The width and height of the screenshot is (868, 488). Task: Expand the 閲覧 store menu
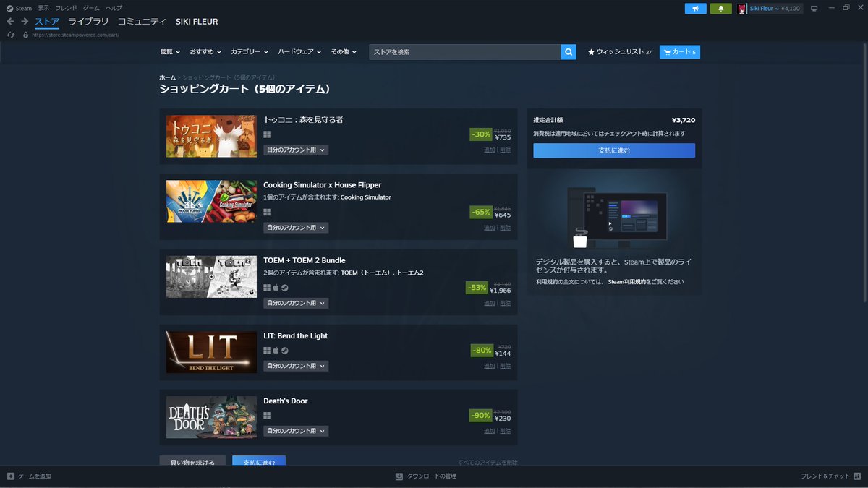click(x=170, y=52)
